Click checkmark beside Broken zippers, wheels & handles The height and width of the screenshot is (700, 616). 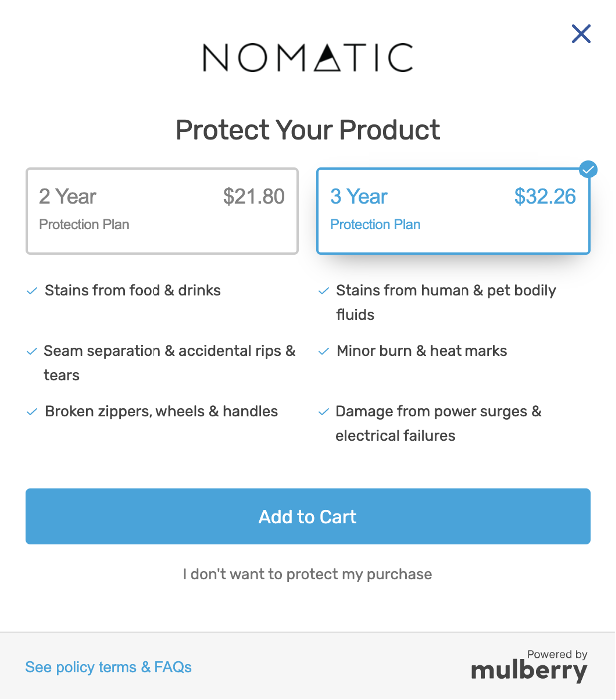point(32,412)
